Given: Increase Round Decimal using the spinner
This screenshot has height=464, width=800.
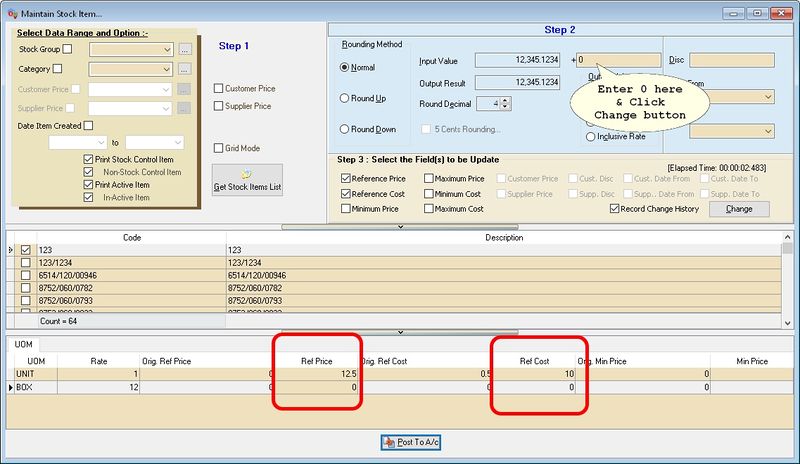Looking at the screenshot, I should pyautogui.click(x=506, y=99).
